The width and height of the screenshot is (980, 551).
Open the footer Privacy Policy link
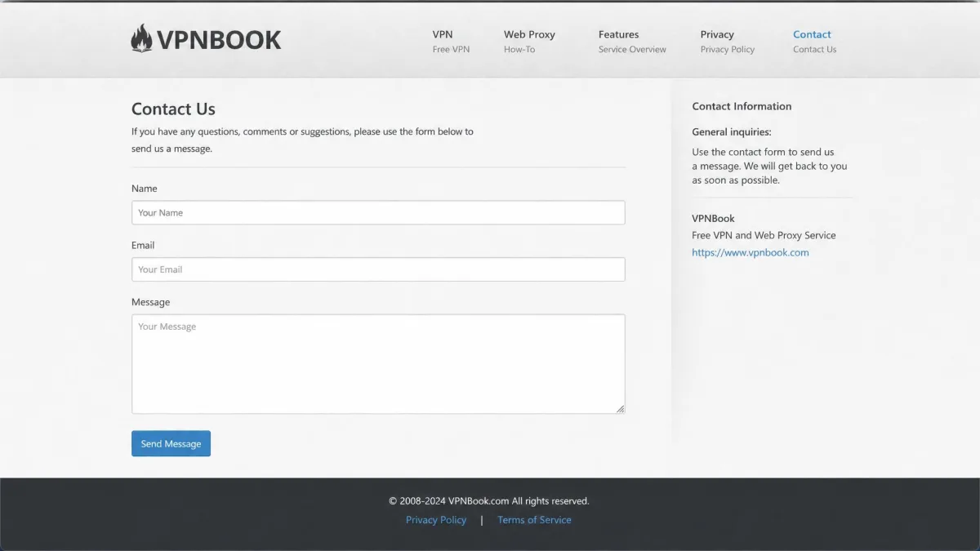click(x=436, y=520)
